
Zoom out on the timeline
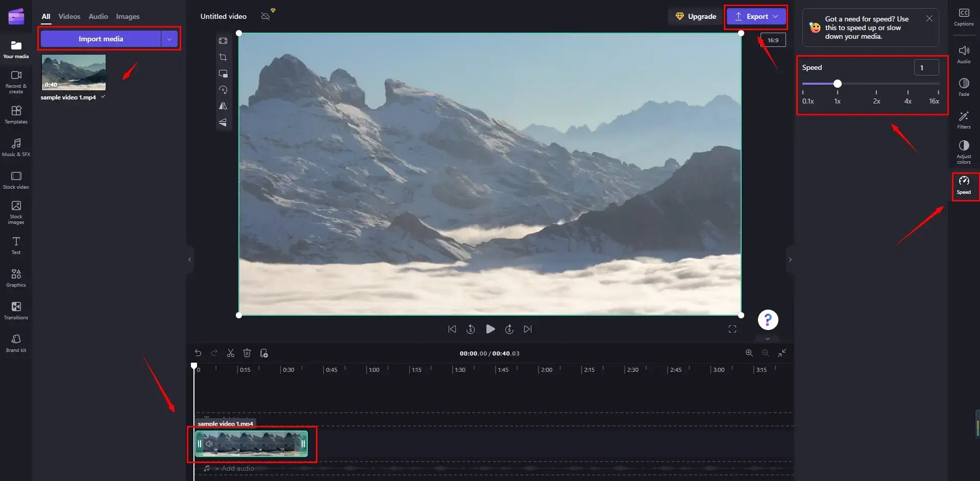point(765,353)
